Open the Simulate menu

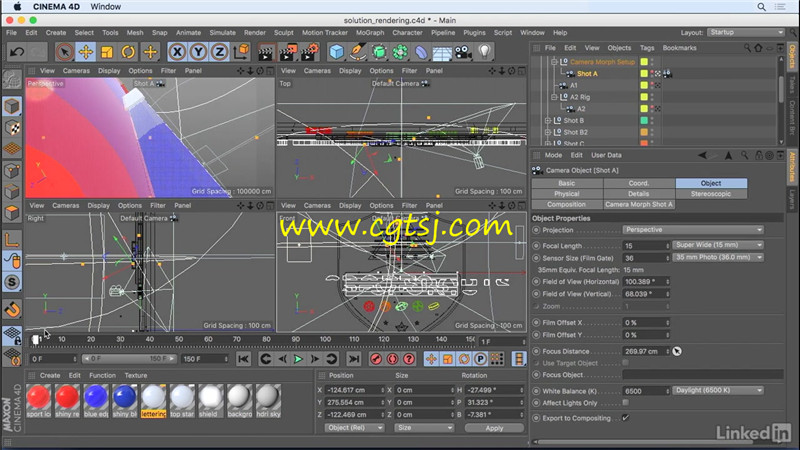[x=222, y=33]
